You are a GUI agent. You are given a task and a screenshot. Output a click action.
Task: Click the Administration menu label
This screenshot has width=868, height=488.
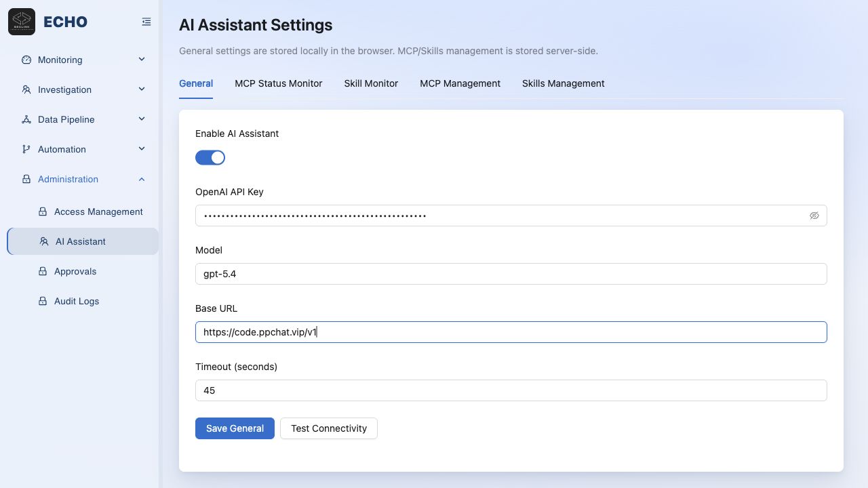68,179
